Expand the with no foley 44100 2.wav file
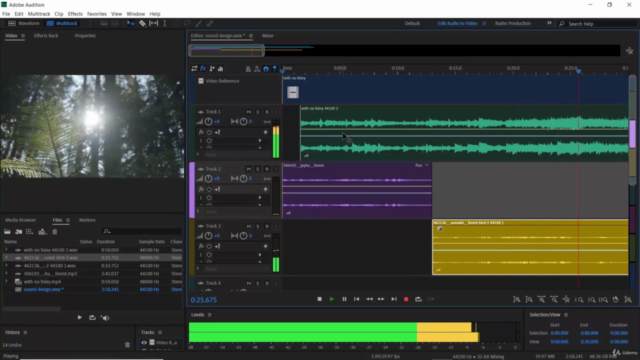 [6, 250]
